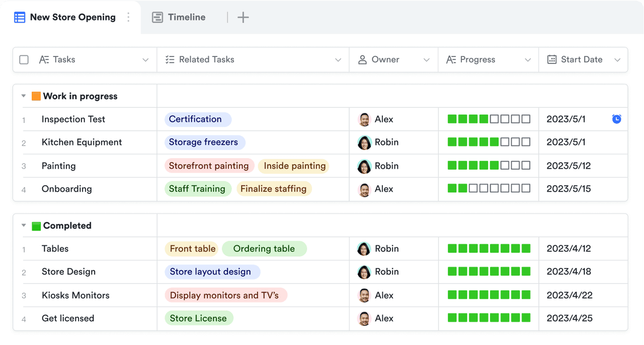
Task: Click the Staff Training tag
Action: (198, 189)
